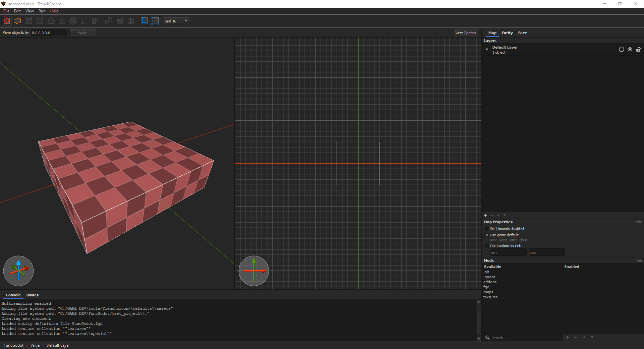
Task: Select the clip tool in toolbar
Action: coord(29,21)
